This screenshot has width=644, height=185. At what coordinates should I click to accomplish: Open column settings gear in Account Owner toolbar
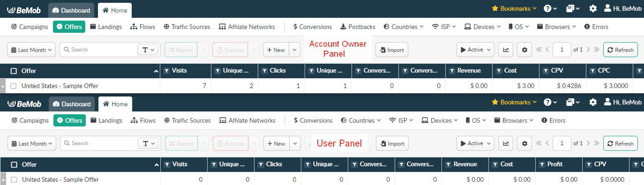[524, 50]
